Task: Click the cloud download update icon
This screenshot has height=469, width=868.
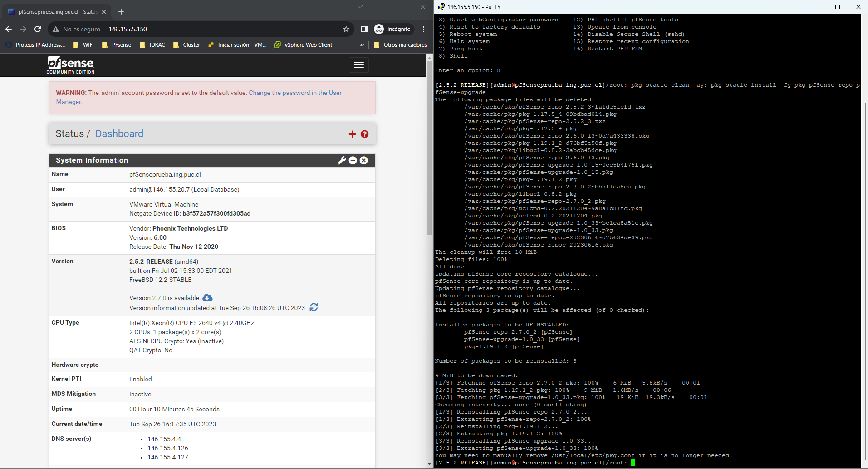Action: (207, 298)
